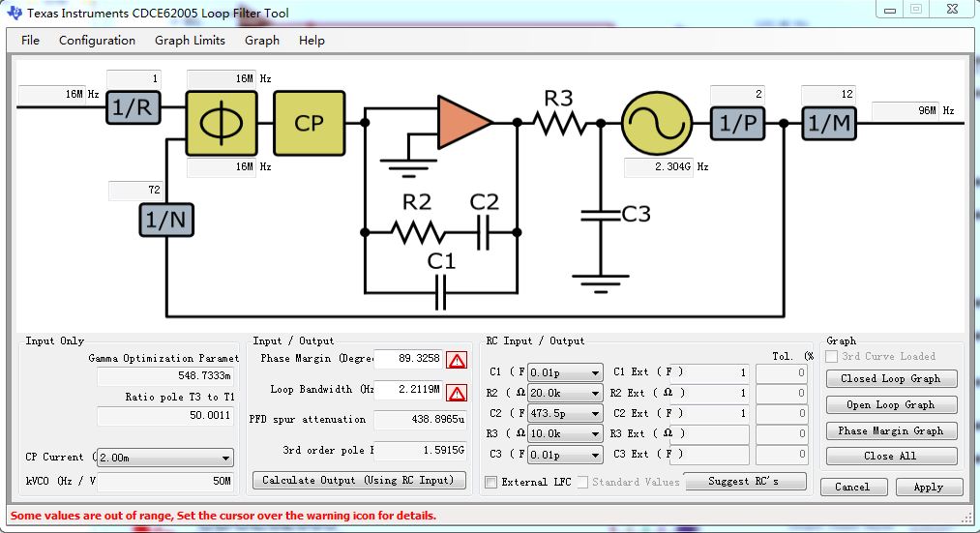The height and width of the screenshot is (533, 980).
Task: Open the C1 value dropdown
Action: pos(565,372)
